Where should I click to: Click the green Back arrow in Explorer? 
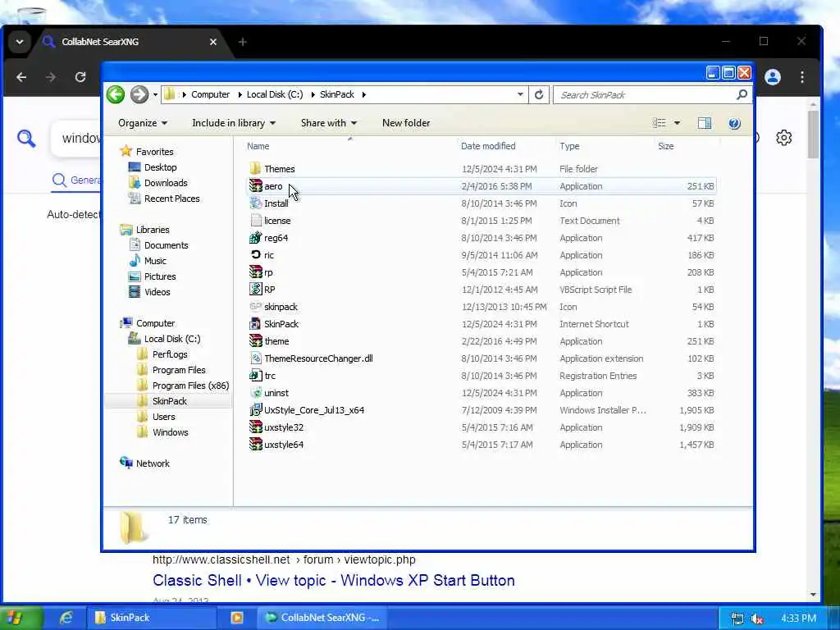click(x=115, y=94)
